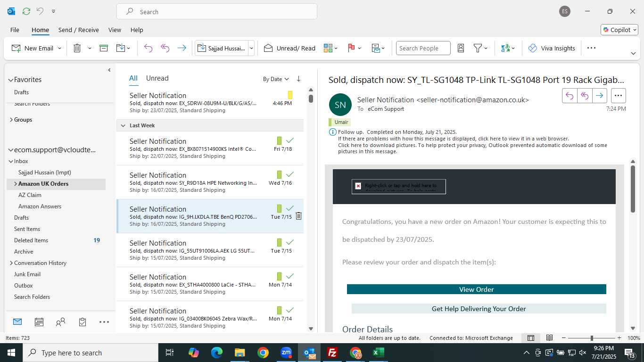Click the Unread/Read envelope button

click(x=289, y=48)
